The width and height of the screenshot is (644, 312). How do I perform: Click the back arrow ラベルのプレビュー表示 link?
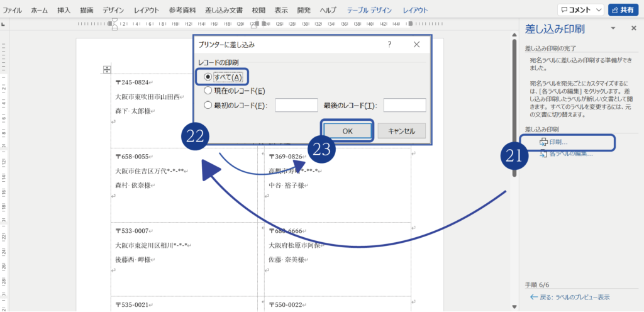(x=570, y=297)
